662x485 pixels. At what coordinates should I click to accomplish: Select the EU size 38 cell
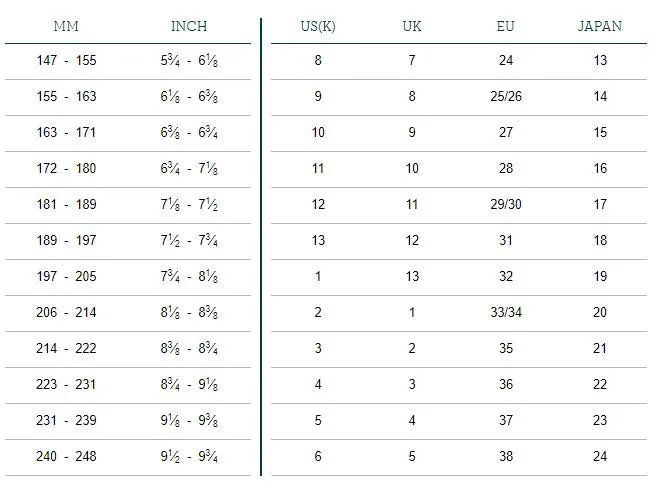(x=505, y=457)
